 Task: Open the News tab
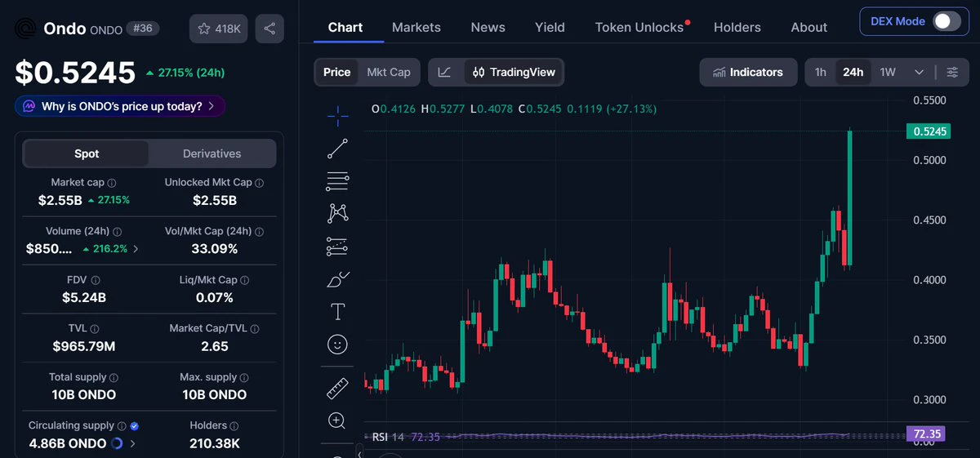[x=488, y=27]
